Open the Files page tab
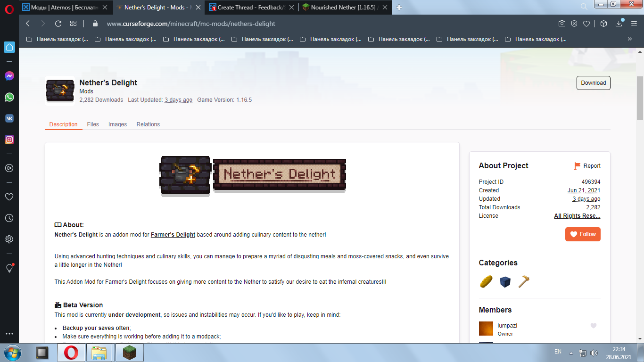Screen dimensions: 644x362 pos(93,124)
